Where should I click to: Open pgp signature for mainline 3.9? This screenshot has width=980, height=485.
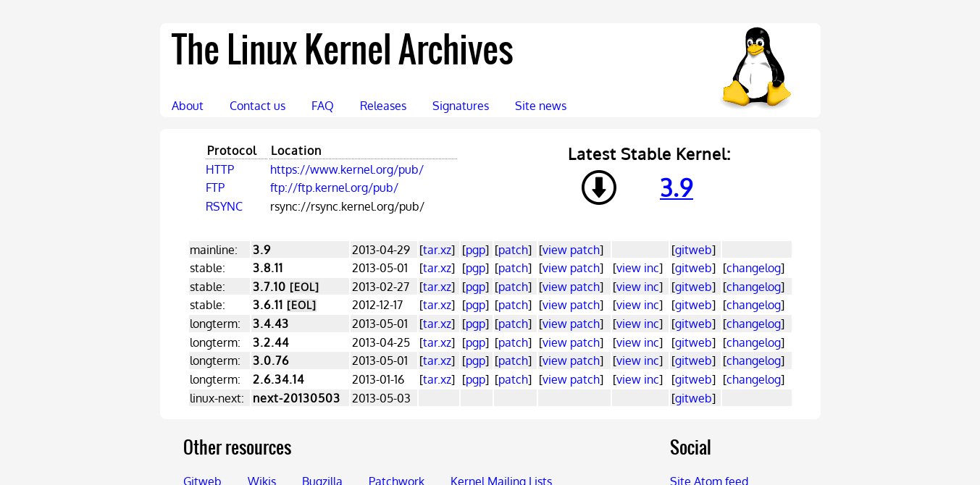coord(476,250)
